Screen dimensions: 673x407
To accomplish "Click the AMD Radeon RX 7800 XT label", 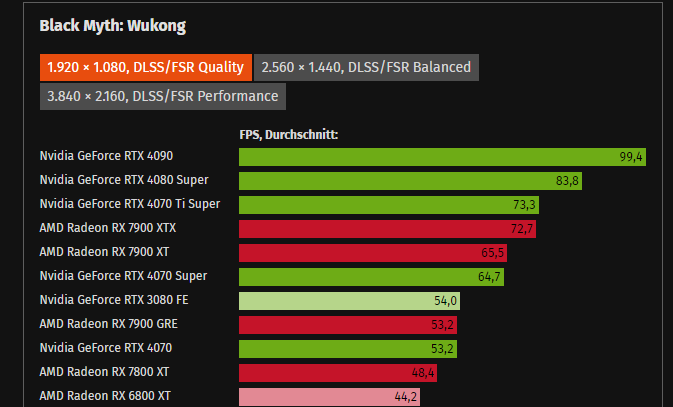I will click(104, 372).
